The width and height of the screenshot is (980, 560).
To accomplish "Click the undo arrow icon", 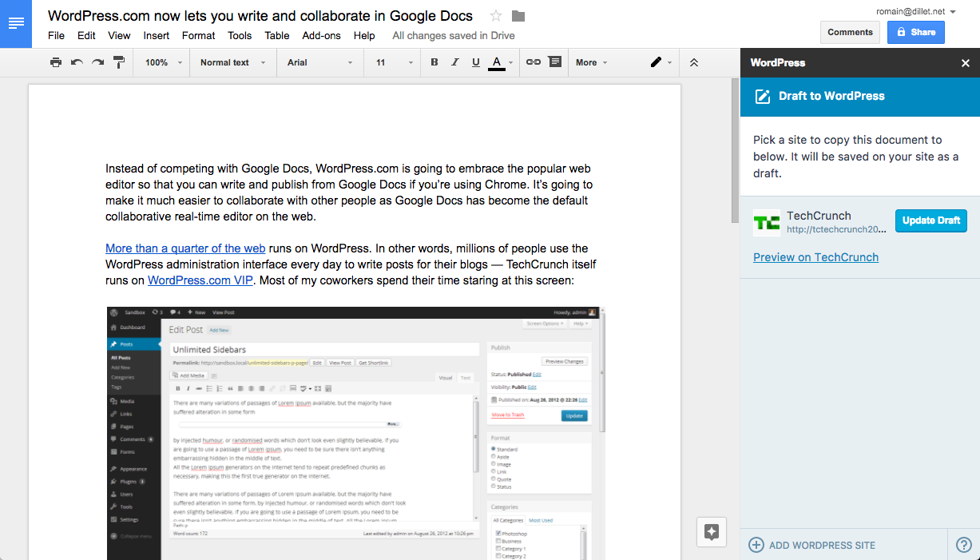I will tap(77, 62).
